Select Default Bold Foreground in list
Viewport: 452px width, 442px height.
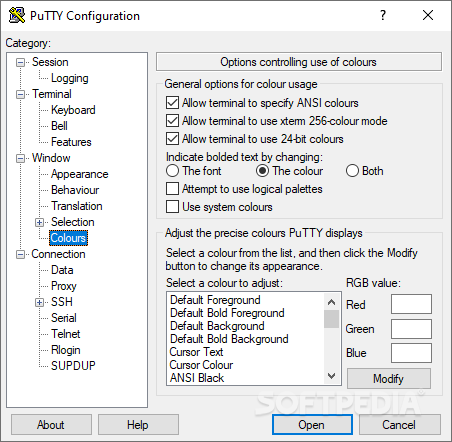point(245,313)
